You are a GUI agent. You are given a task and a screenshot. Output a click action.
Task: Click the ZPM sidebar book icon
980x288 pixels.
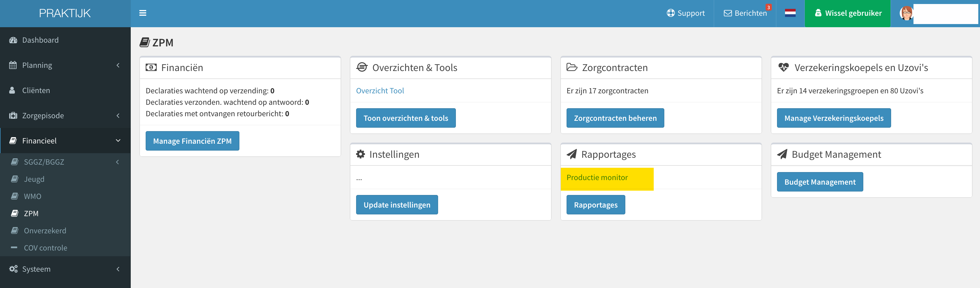point(15,213)
